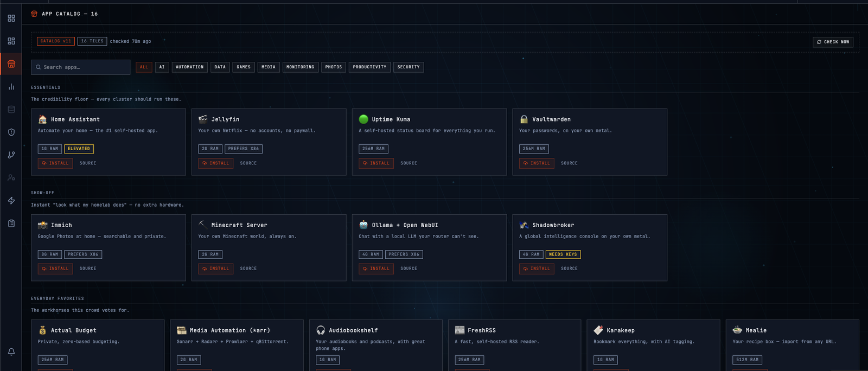Viewport: 868px width, 371px height.
Task: Show only Games apps
Action: [244, 67]
